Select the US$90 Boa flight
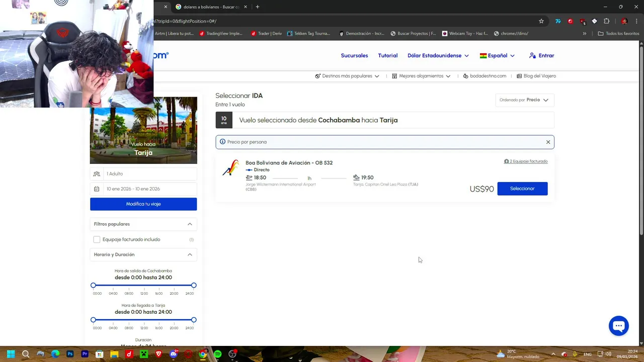This screenshot has width=644, height=362. click(522, 189)
